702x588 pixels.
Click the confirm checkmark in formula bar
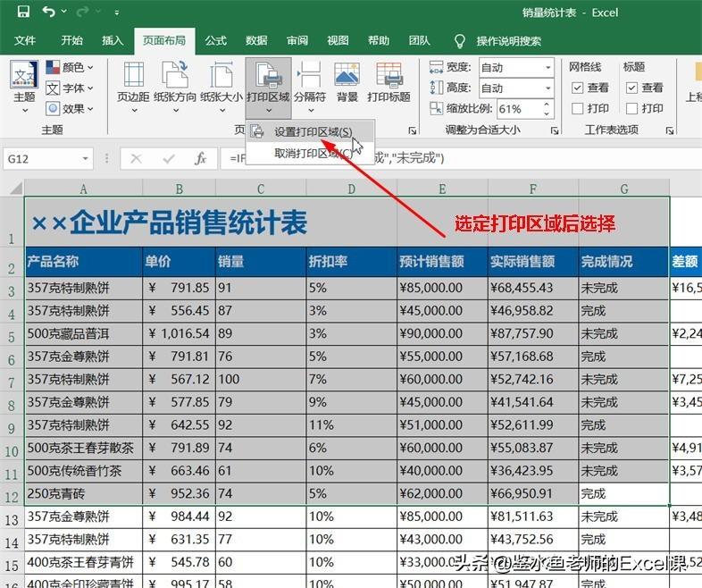(x=169, y=158)
